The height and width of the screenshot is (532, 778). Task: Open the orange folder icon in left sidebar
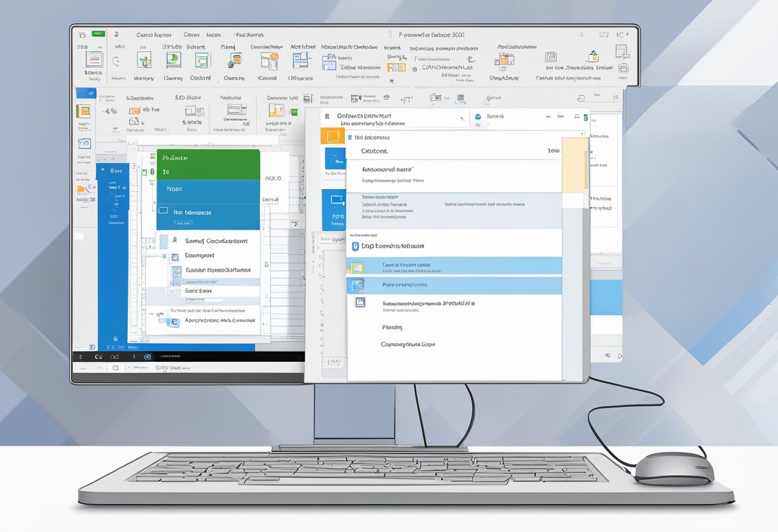tap(83, 189)
